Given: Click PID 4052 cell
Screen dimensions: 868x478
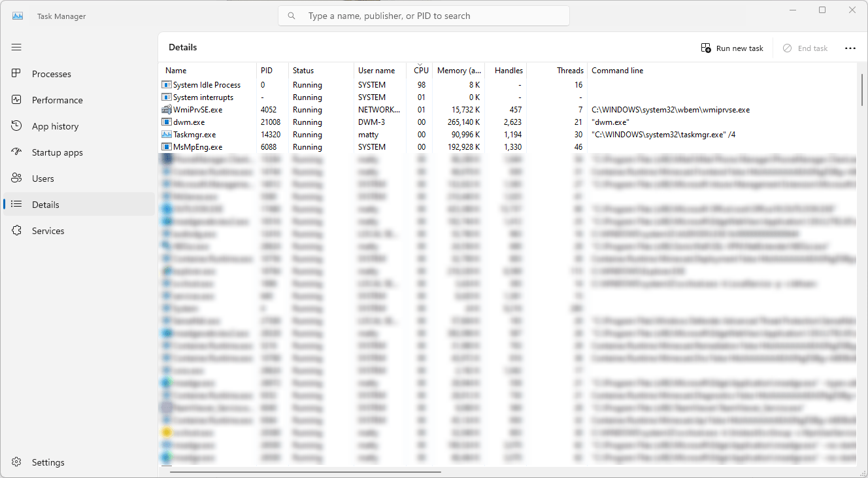Looking at the screenshot, I should (x=269, y=110).
